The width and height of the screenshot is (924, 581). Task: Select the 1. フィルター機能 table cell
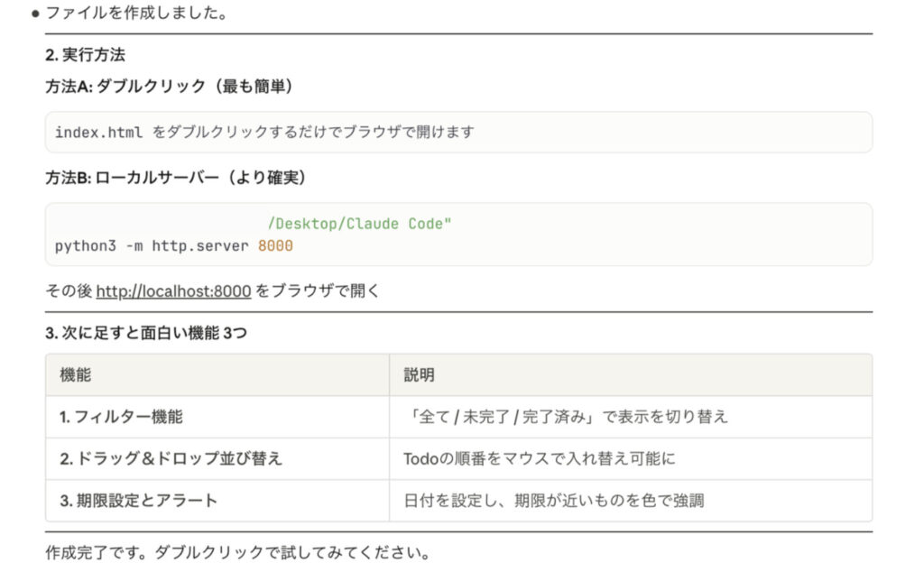click(x=121, y=417)
